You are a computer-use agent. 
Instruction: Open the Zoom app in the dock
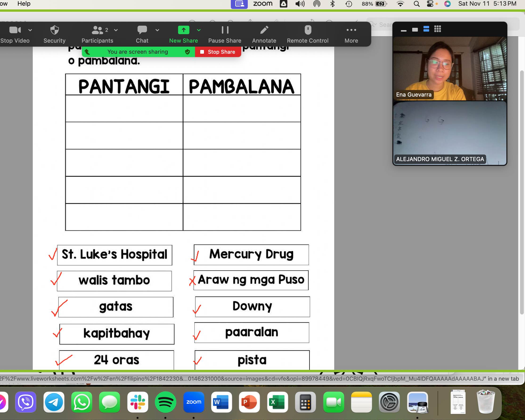(194, 402)
